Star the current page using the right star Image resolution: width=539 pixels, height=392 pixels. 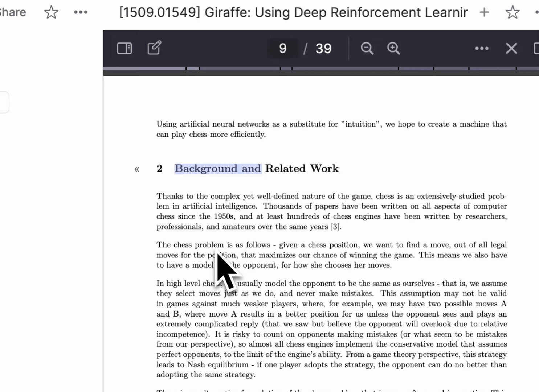pyautogui.click(x=513, y=12)
